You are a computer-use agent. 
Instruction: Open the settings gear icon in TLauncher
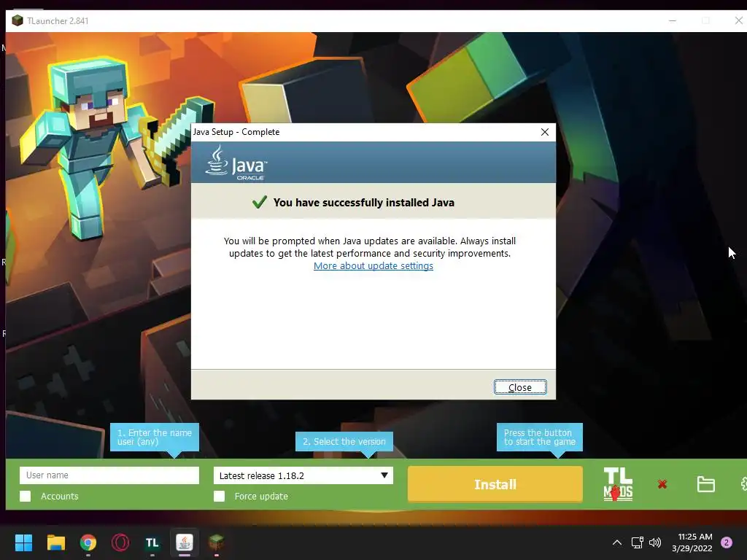[x=743, y=484]
